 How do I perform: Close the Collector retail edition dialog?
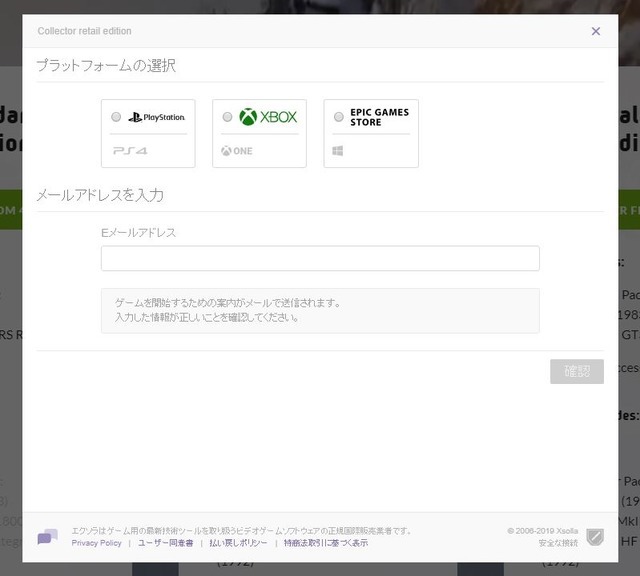pyautogui.click(x=596, y=31)
